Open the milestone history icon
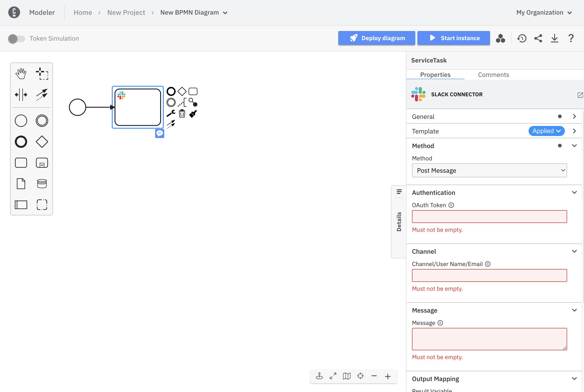 521,38
